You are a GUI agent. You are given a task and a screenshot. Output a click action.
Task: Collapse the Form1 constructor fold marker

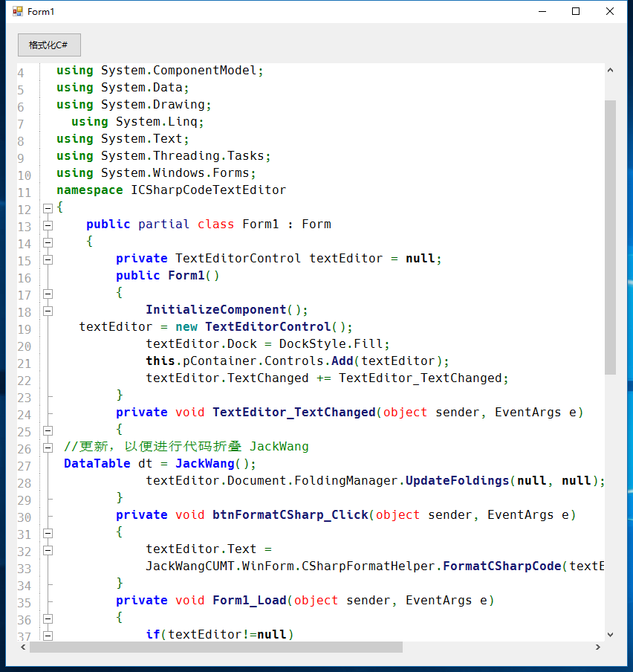coord(47,293)
